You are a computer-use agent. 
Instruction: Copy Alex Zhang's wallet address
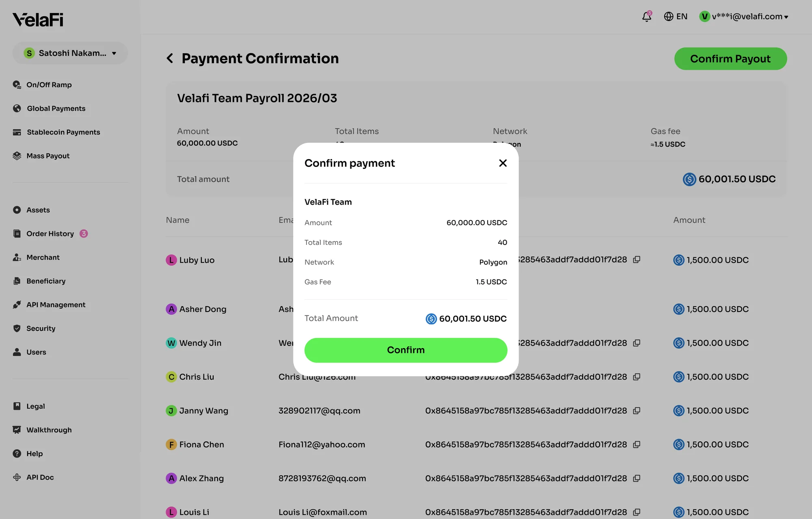(x=637, y=478)
